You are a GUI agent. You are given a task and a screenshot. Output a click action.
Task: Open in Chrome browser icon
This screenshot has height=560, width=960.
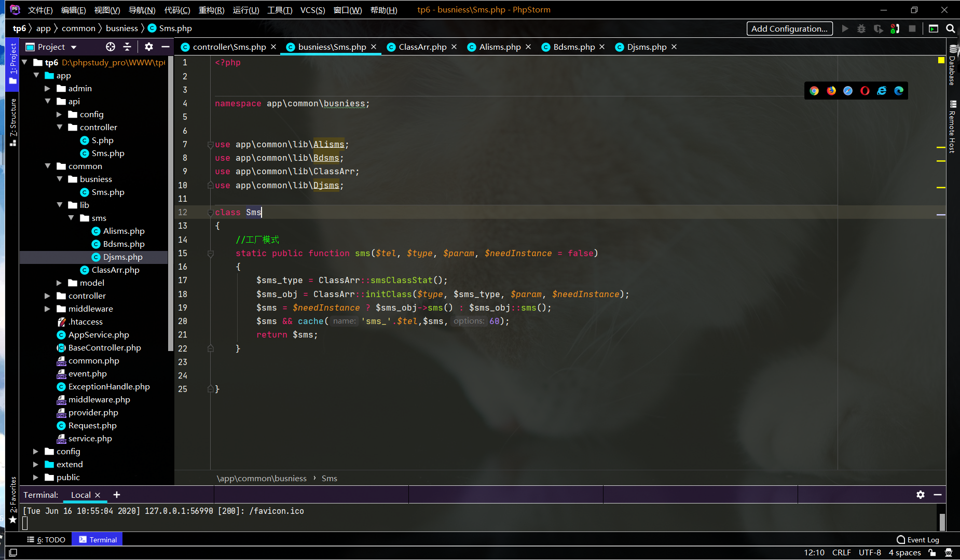(x=814, y=91)
